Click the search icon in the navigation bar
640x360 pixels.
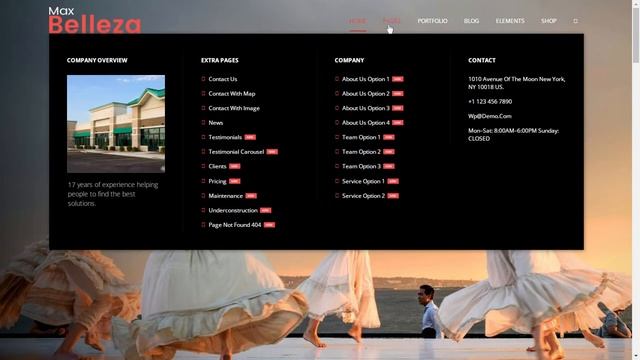pos(576,21)
